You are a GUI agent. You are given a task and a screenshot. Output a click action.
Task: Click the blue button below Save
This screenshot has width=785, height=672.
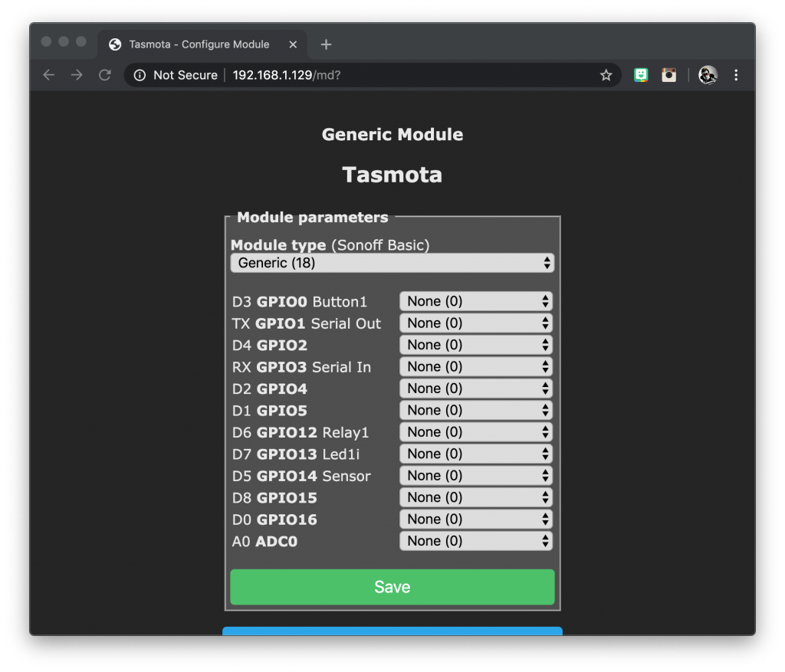point(392,631)
